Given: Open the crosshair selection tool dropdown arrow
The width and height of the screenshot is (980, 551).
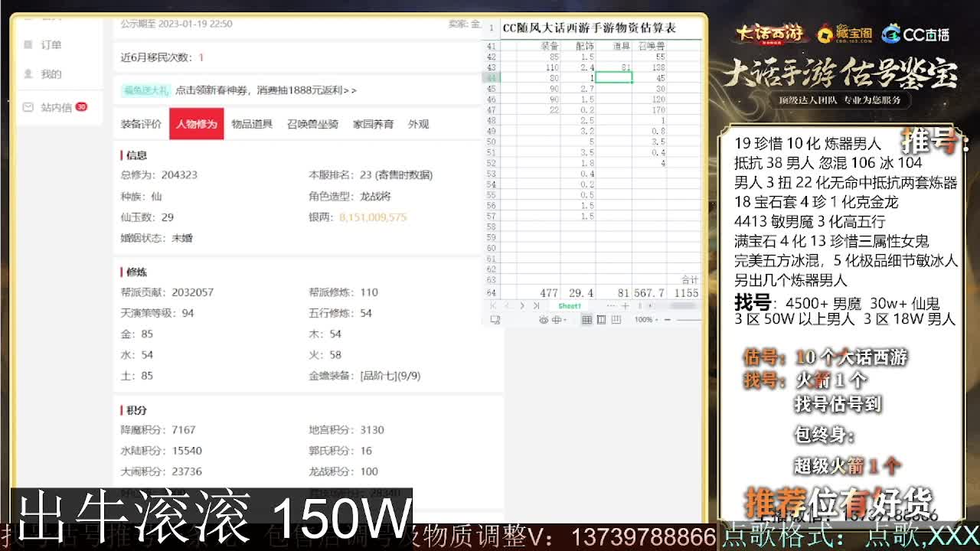Looking at the screenshot, I should click(565, 321).
